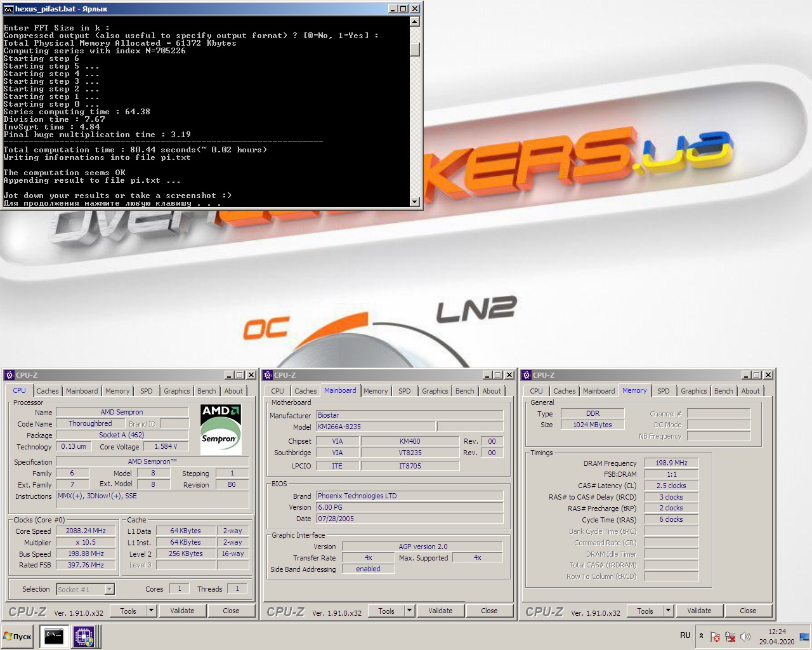The image size is (812, 650).
Task: Open Graphics tab in left CPU-Z window
Action: (176, 391)
